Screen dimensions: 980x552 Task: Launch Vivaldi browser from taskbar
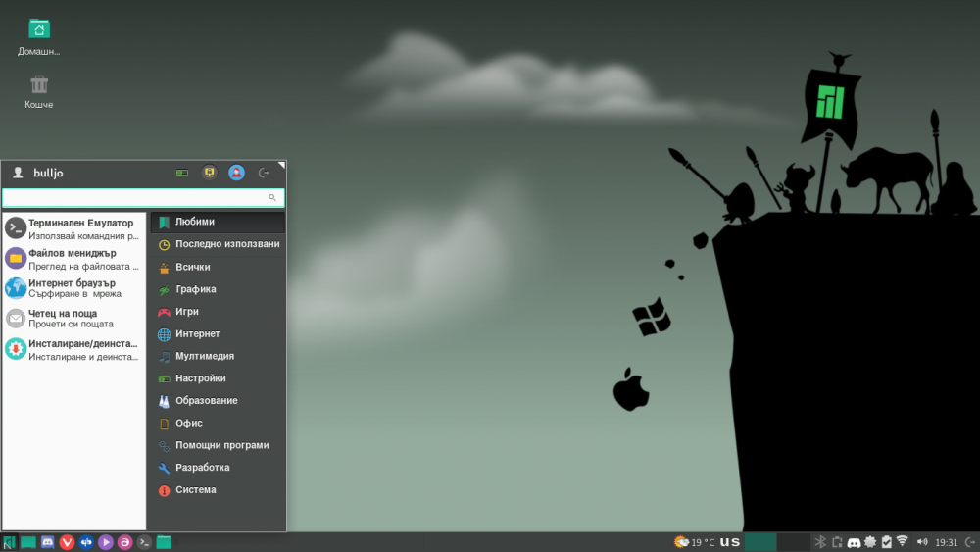(67, 542)
